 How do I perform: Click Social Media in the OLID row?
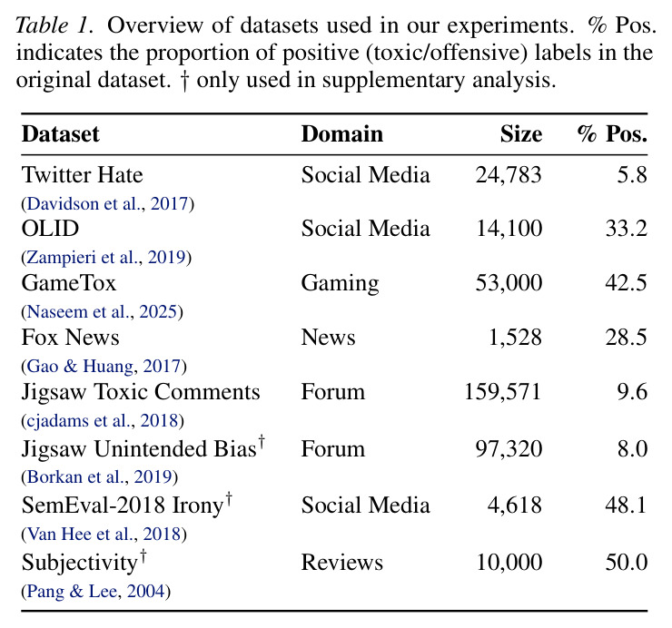point(366,229)
